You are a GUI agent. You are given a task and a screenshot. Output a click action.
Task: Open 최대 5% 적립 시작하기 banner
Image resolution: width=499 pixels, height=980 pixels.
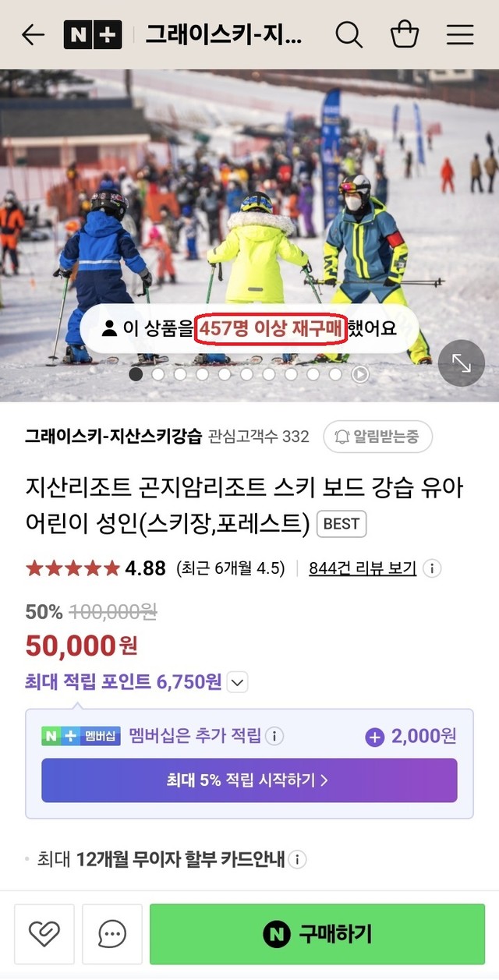tap(249, 780)
